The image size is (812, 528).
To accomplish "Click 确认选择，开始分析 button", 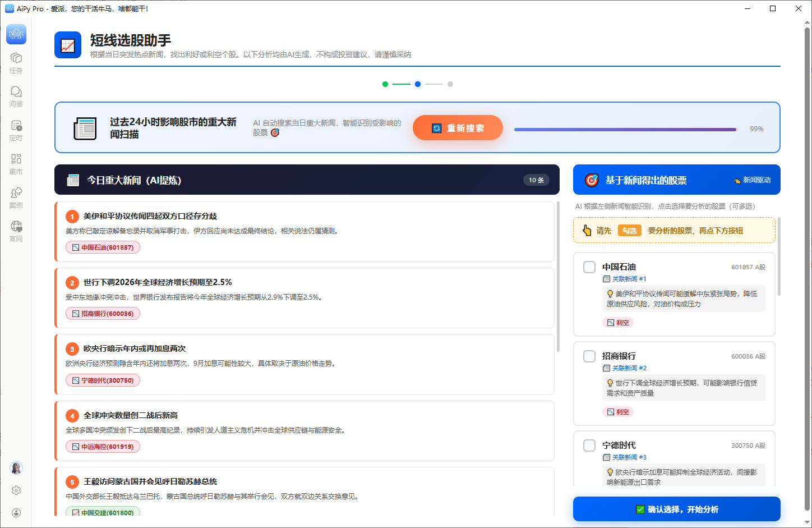I will (677, 509).
